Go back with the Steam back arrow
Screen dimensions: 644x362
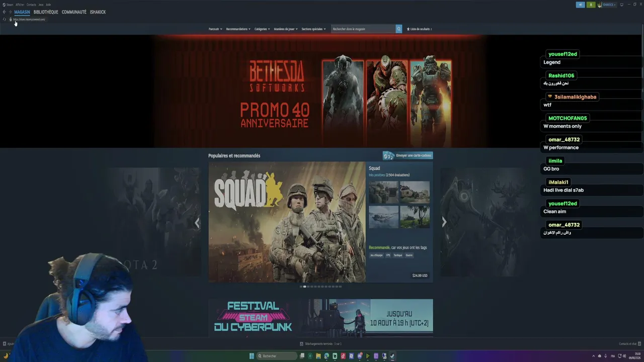tap(4, 12)
